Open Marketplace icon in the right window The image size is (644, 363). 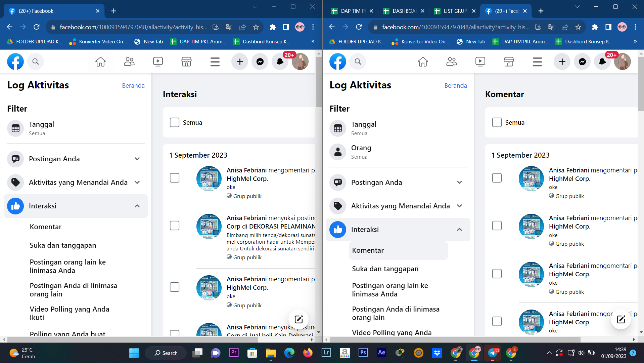[509, 62]
